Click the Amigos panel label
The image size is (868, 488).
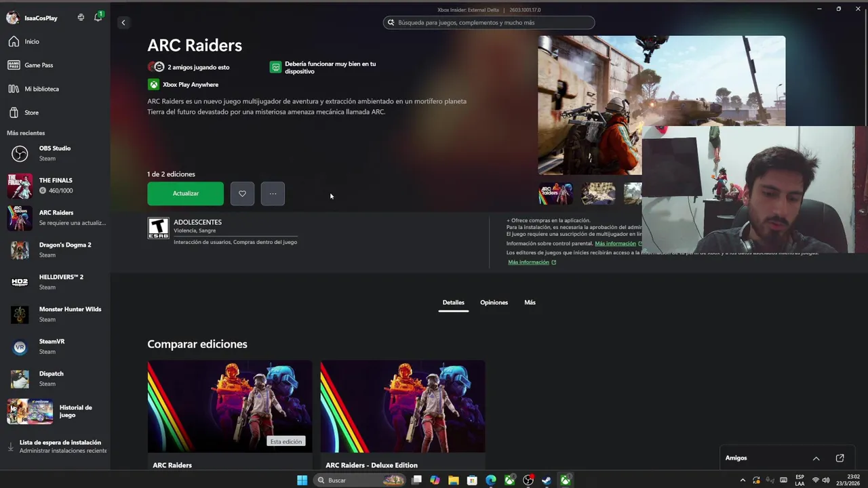pos(736,458)
